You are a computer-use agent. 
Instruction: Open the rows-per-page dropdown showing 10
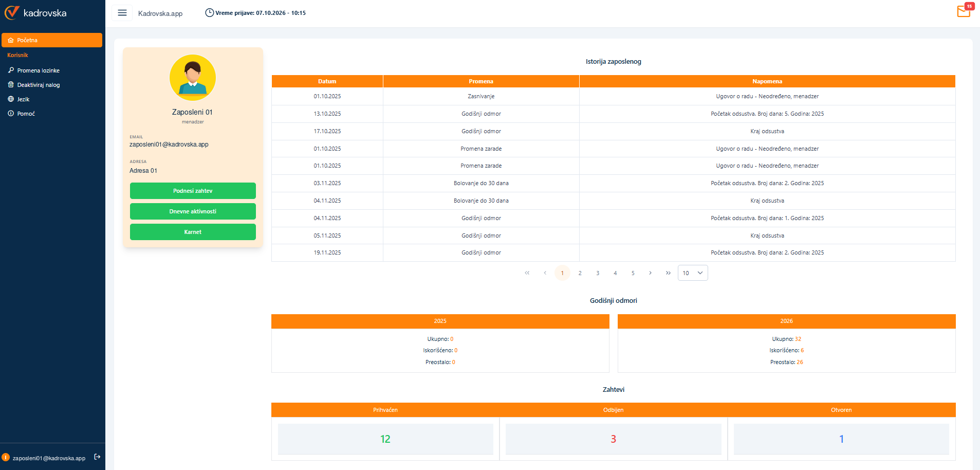[693, 273]
